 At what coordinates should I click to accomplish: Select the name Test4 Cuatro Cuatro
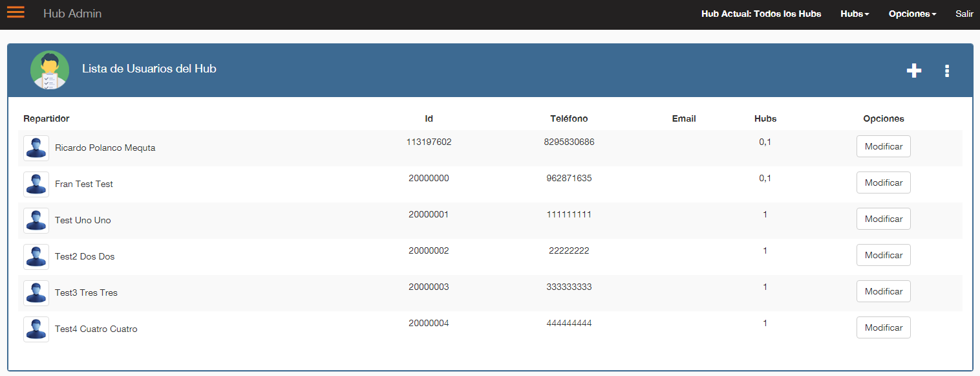(96, 329)
